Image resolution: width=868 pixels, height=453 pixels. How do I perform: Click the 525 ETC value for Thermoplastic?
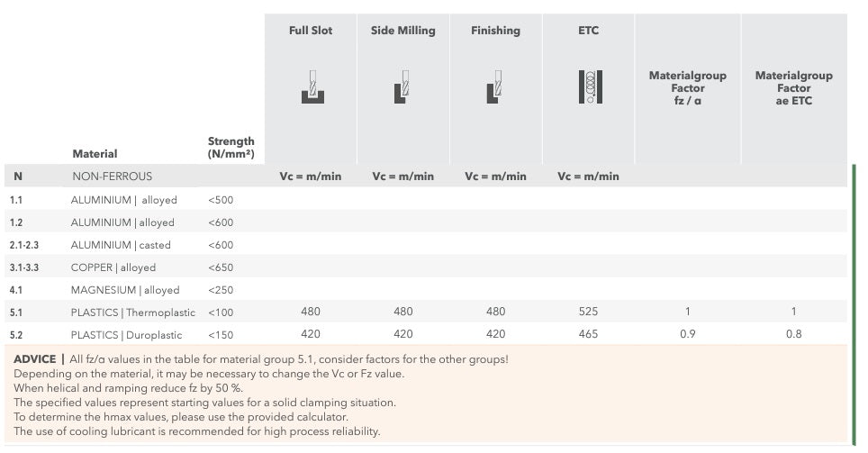pos(588,312)
